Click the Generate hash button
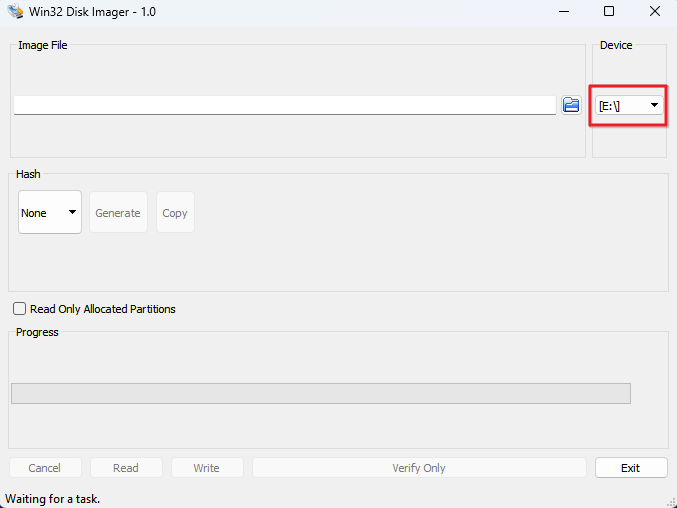Viewport: 677px width, 508px height. click(118, 212)
